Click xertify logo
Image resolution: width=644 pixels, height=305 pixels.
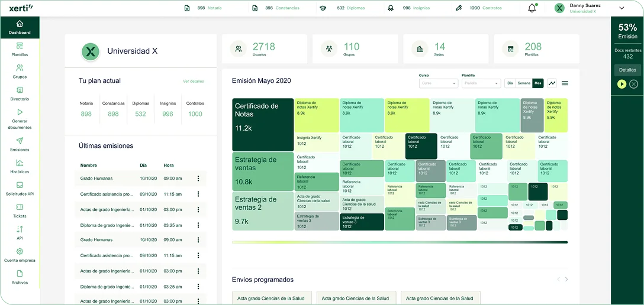[x=21, y=8]
